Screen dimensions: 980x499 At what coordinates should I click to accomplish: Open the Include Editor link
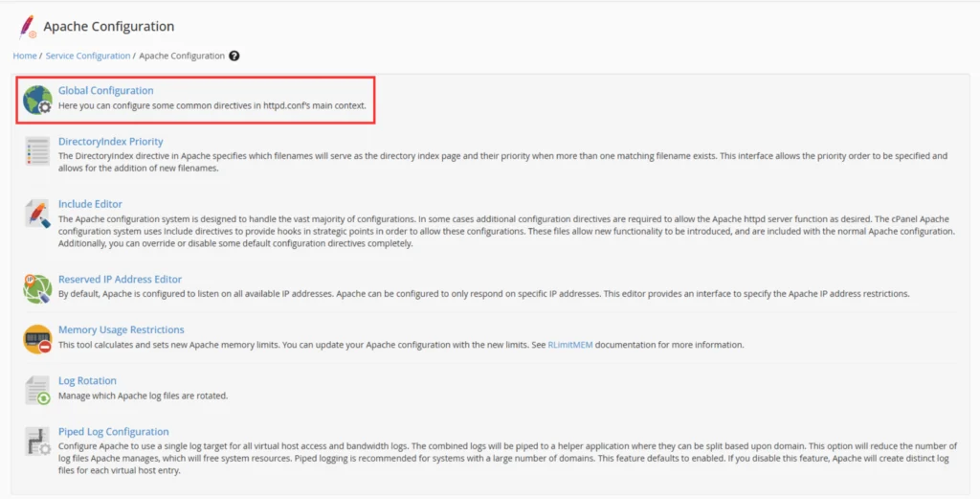click(x=90, y=204)
